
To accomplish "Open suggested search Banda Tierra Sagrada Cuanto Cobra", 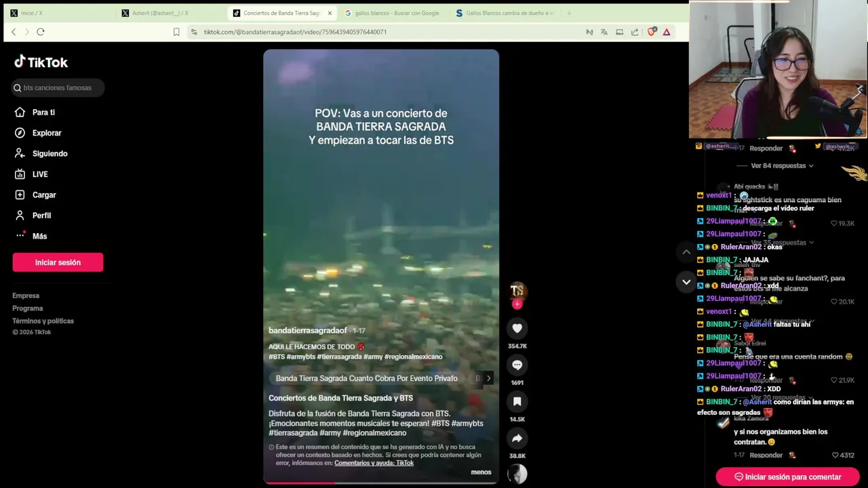I will click(367, 378).
